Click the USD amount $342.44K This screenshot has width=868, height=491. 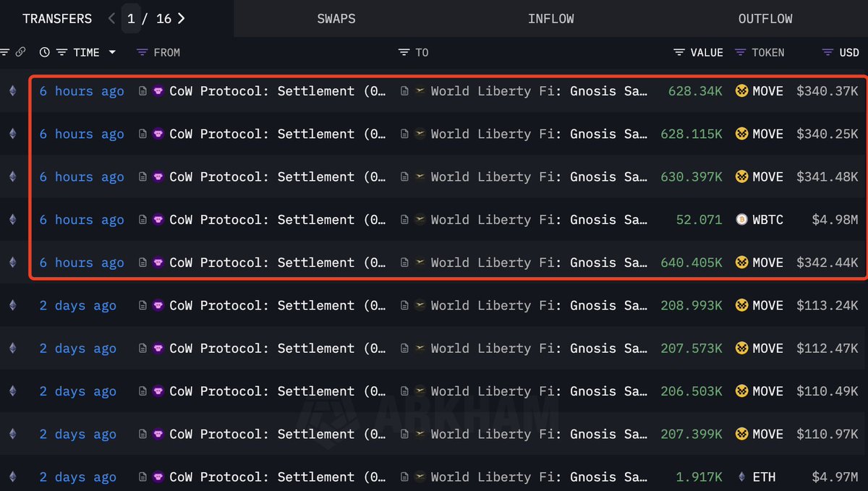coord(827,263)
